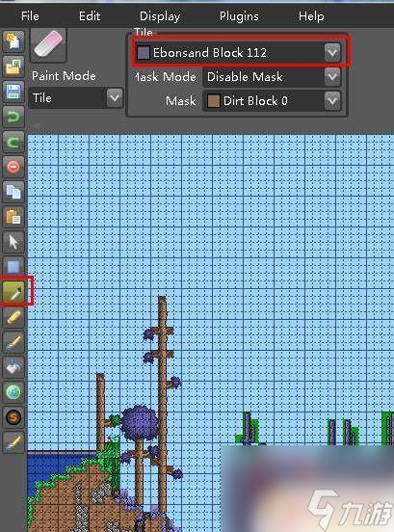Toggle the pink Eraser button

[48, 44]
